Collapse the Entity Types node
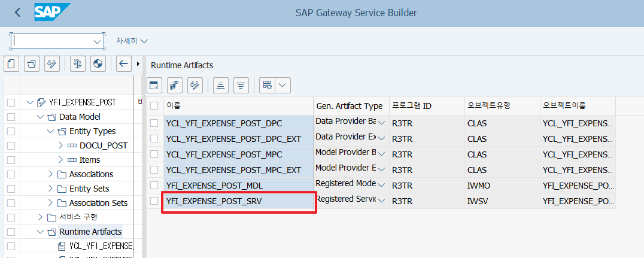This screenshot has height=258, width=644. pyautogui.click(x=50, y=132)
